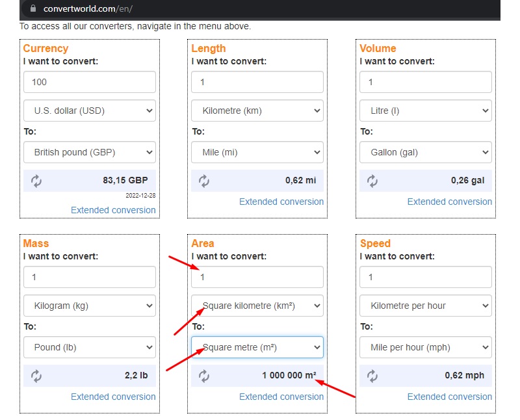Open the U.S. dollar currency dropdown
Image resolution: width=520 pixels, height=420 pixels.
point(89,111)
